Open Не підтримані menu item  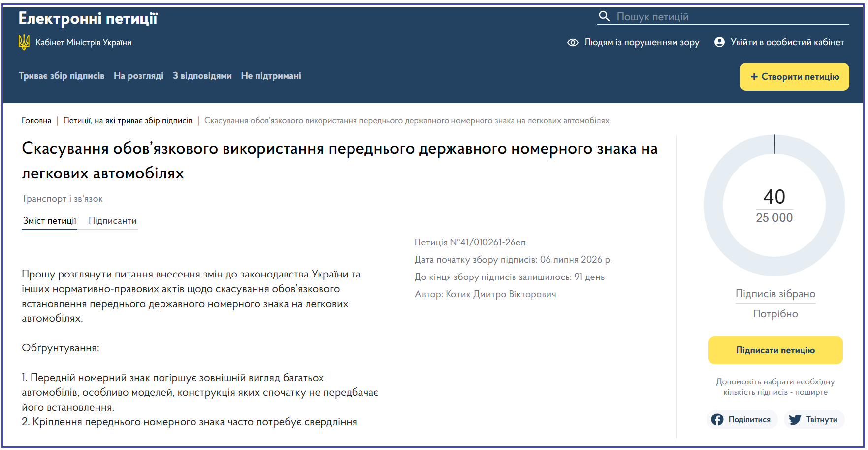(x=271, y=76)
